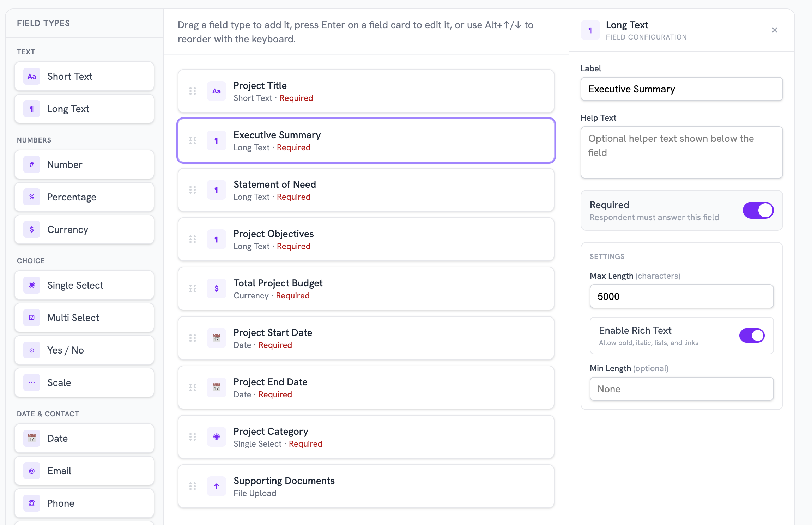Click the Long Text icon in configuration header
This screenshot has height=525, width=812.
pyautogui.click(x=590, y=30)
